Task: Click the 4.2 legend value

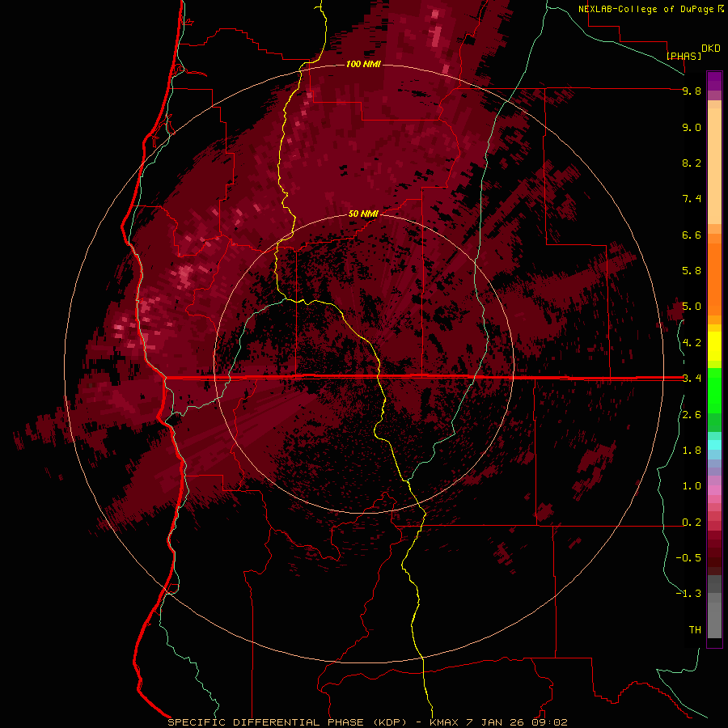Action: pyautogui.click(x=692, y=343)
